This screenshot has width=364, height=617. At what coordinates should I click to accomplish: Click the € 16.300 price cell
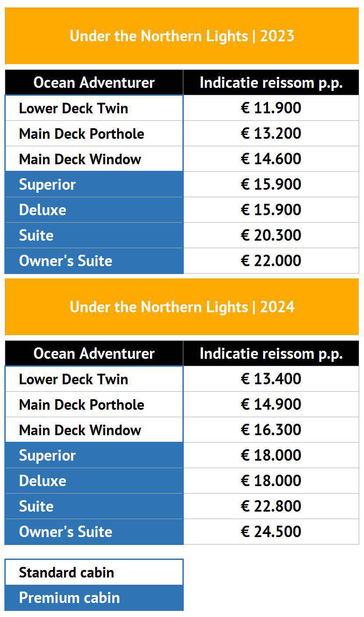(x=271, y=430)
